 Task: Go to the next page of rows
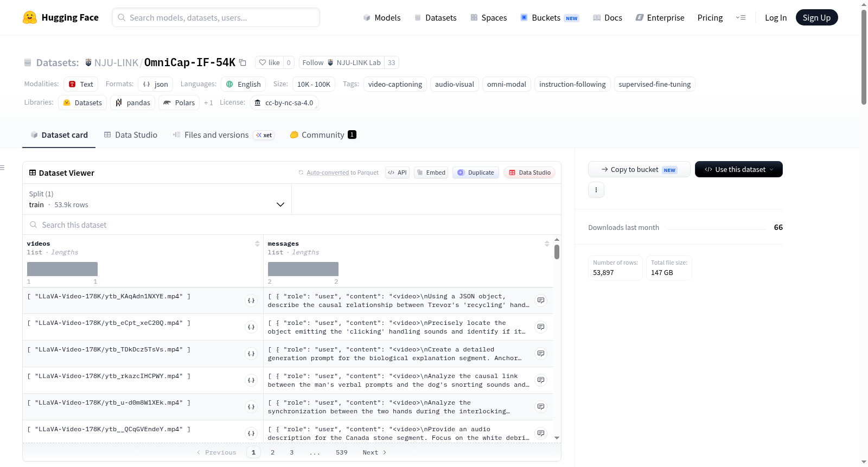pos(374,452)
